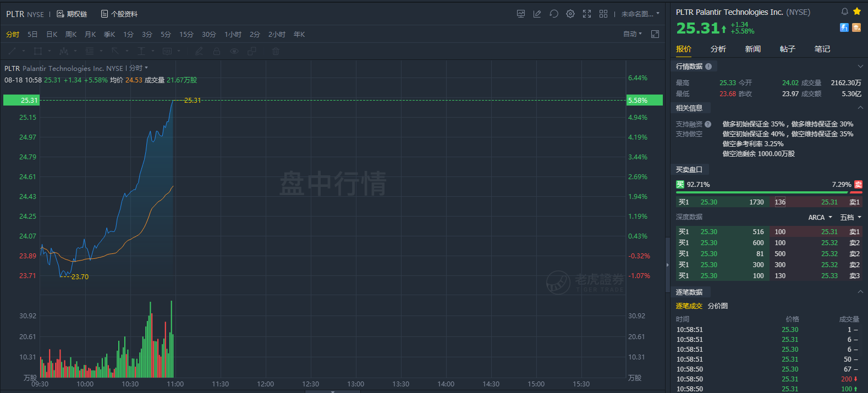Delete drawings with the trash icon
Screen dimensions: 868x393
click(x=276, y=51)
